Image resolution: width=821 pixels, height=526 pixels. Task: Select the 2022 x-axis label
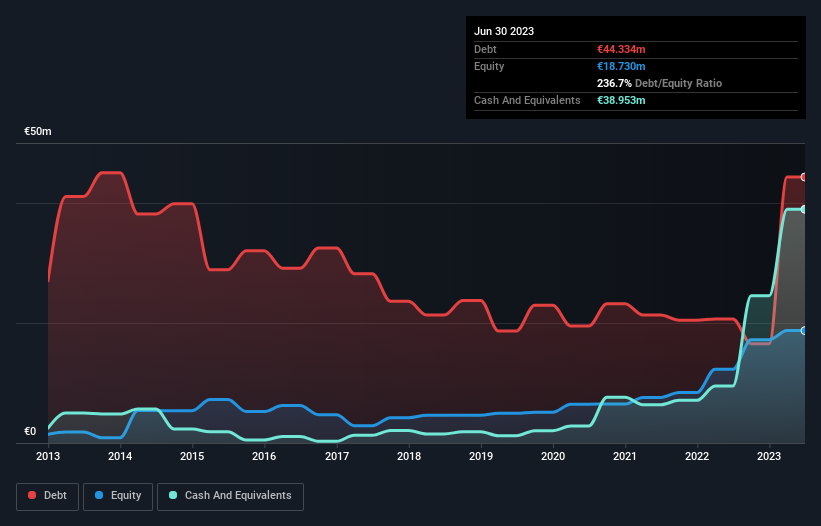(697, 456)
